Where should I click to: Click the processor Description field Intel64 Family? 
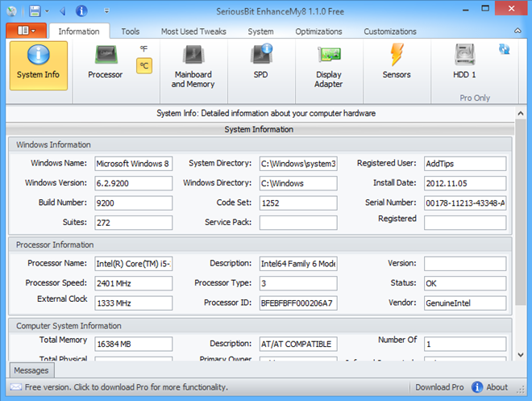(298, 264)
